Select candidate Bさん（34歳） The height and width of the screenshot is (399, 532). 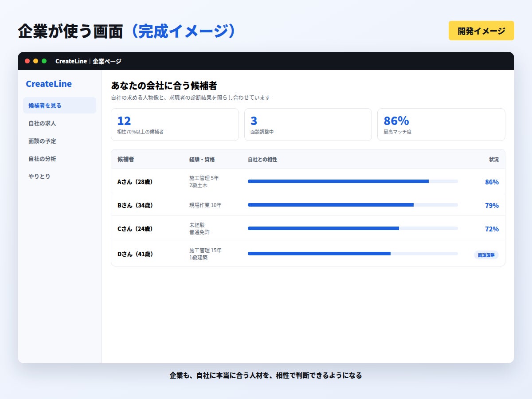[x=135, y=205]
